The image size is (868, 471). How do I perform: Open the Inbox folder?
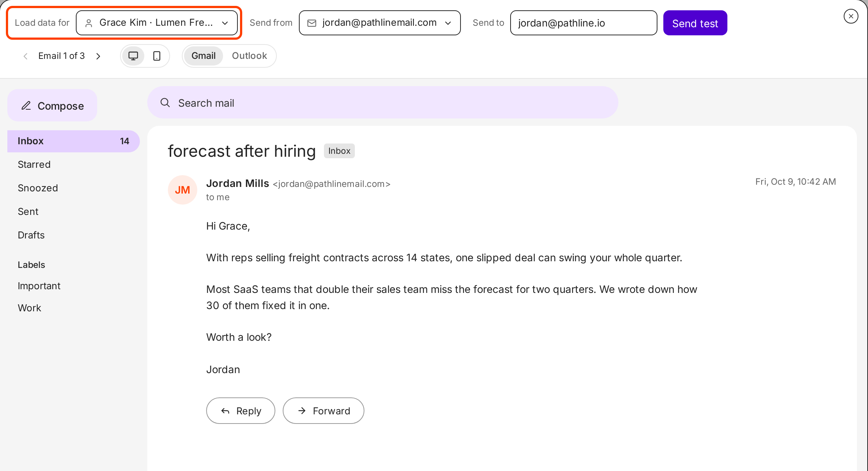74,141
